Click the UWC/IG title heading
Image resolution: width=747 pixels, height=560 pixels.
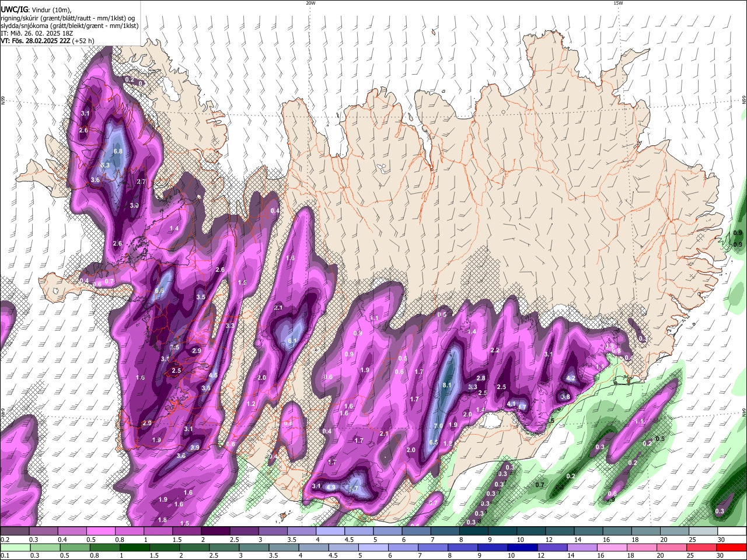14,9
